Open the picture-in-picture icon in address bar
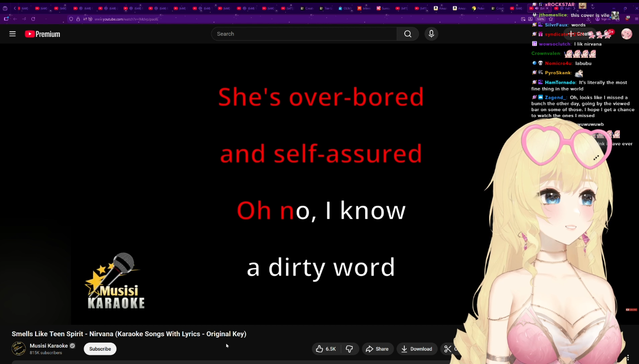 523,19
